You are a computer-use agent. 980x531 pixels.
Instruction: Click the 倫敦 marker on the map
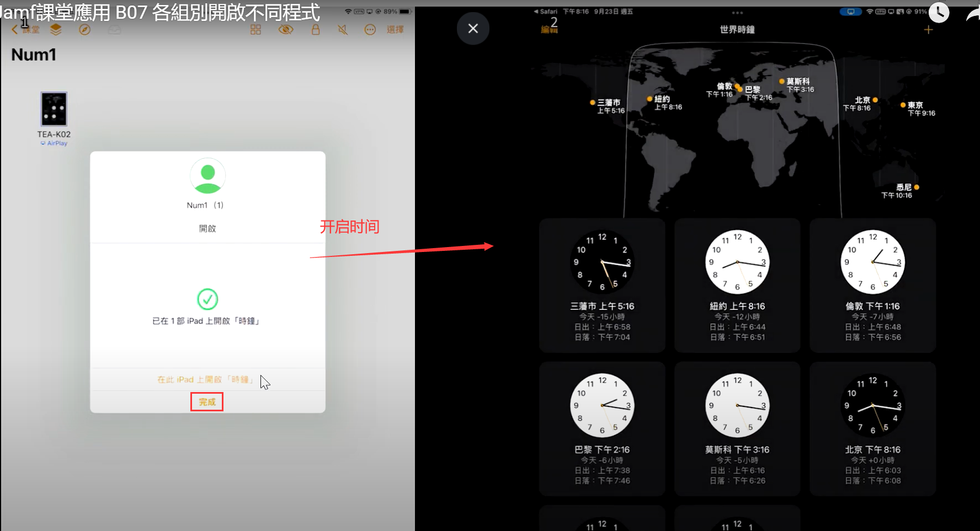click(x=737, y=86)
